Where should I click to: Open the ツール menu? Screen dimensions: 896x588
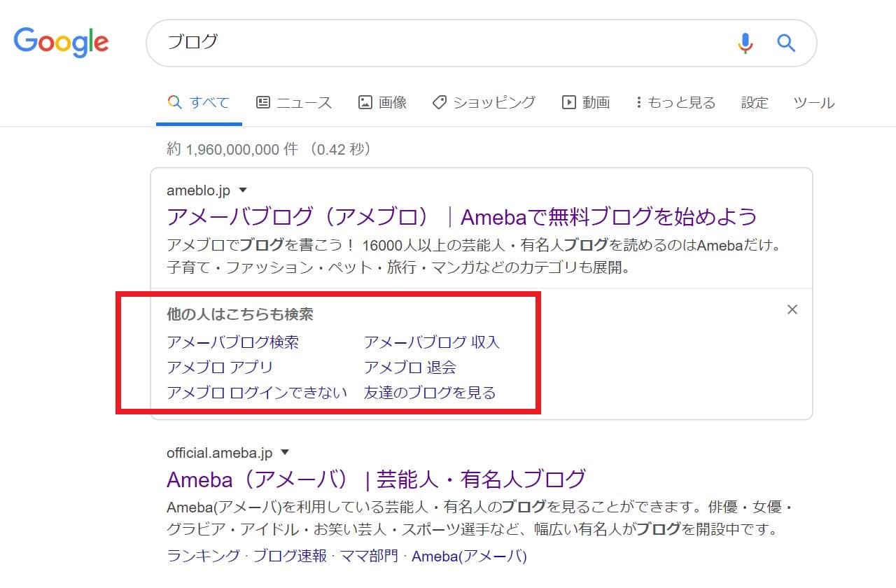(813, 103)
